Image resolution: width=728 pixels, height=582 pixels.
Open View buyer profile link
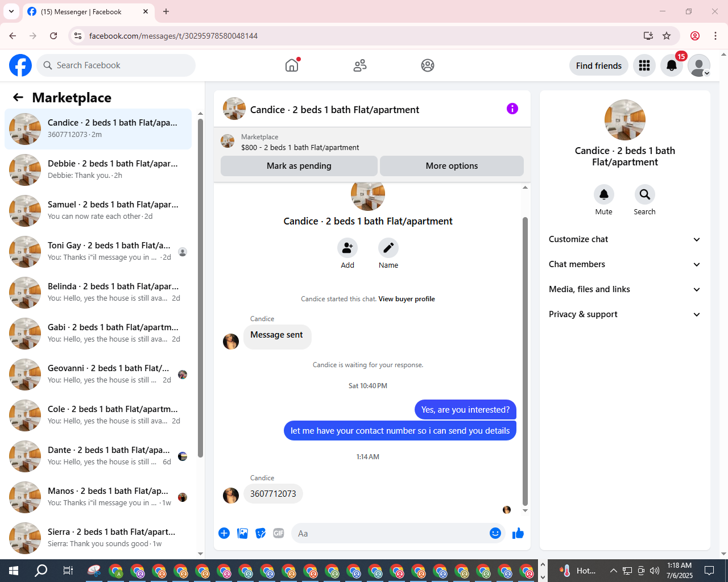[x=407, y=299]
